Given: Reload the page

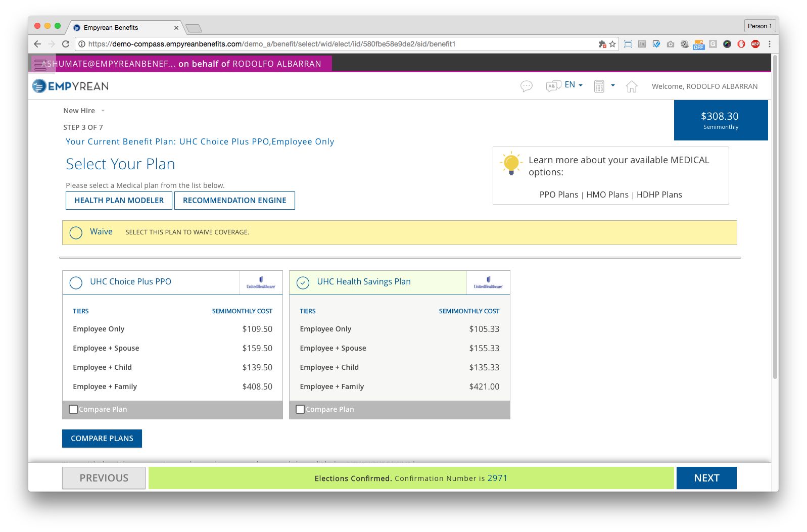Looking at the screenshot, I should pyautogui.click(x=66, y=44).
